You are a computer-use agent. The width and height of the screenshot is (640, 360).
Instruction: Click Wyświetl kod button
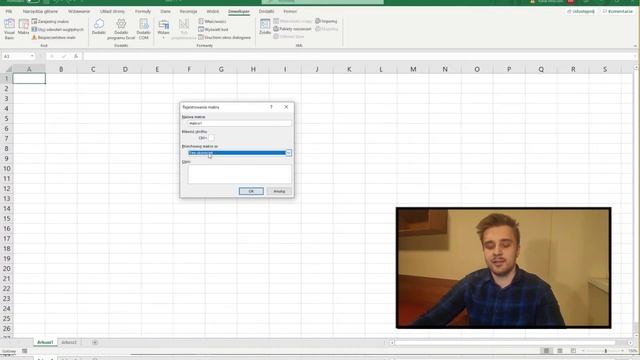[x=213, y=29]
